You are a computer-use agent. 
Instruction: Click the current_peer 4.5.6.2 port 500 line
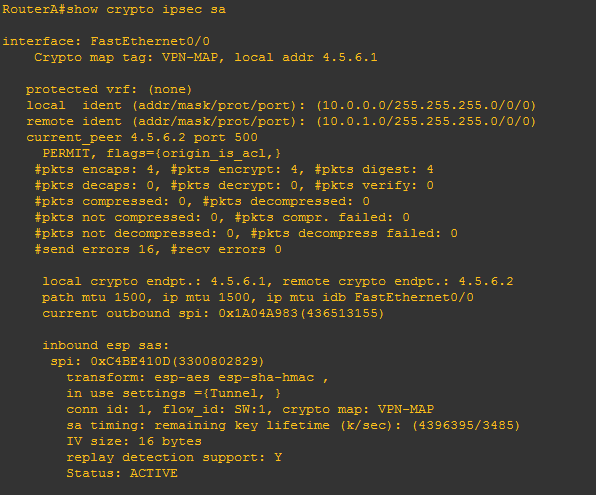[142, 138]
